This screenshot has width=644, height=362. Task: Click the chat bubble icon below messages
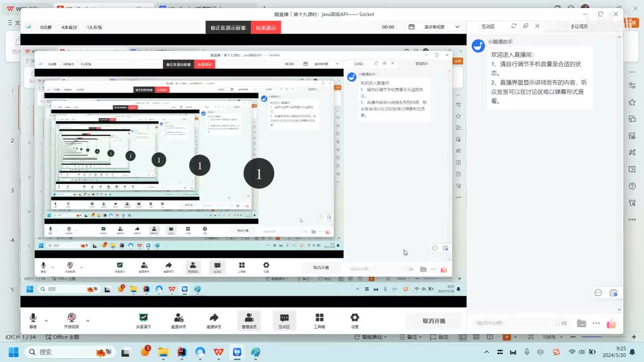point(598,293)
